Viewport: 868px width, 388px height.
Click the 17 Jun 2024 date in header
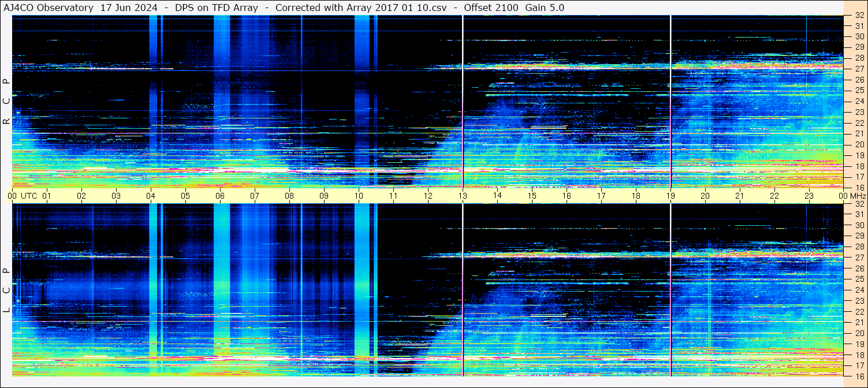129,8
